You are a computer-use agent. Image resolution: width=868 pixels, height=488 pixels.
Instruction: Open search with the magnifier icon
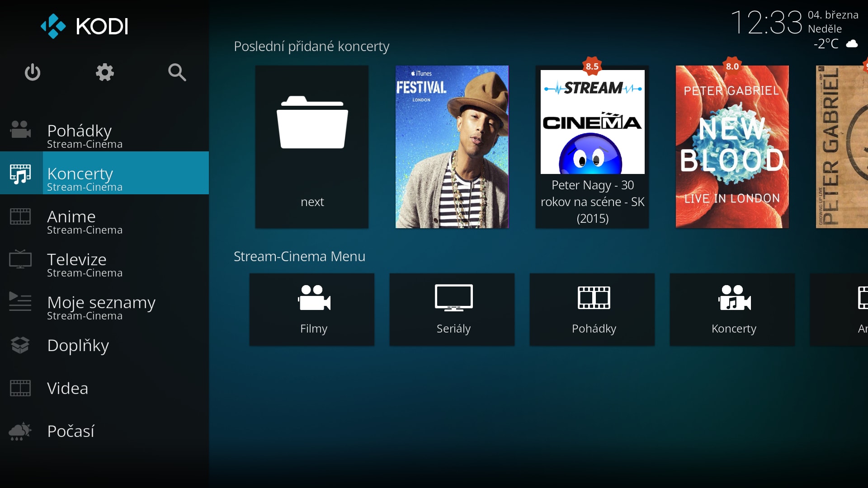[x=177, y=72]
